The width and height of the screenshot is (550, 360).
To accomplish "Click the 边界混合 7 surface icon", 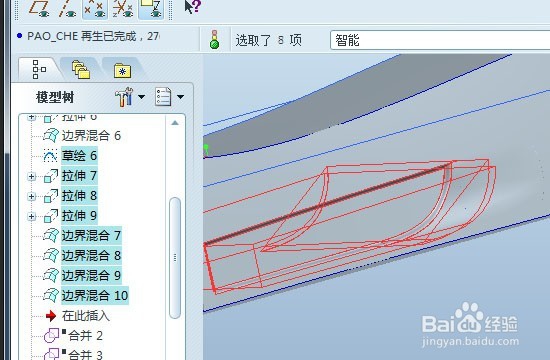I will click(51, 235).
